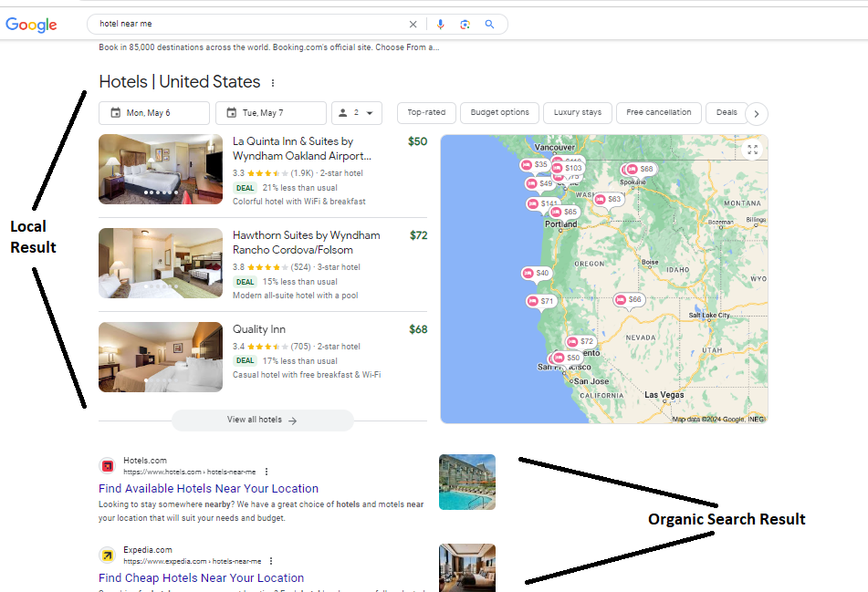Image resolution: width=868 pixels, height=592 pixels.
Task: Click the Google logo
Action: click(x=31, y=25)
